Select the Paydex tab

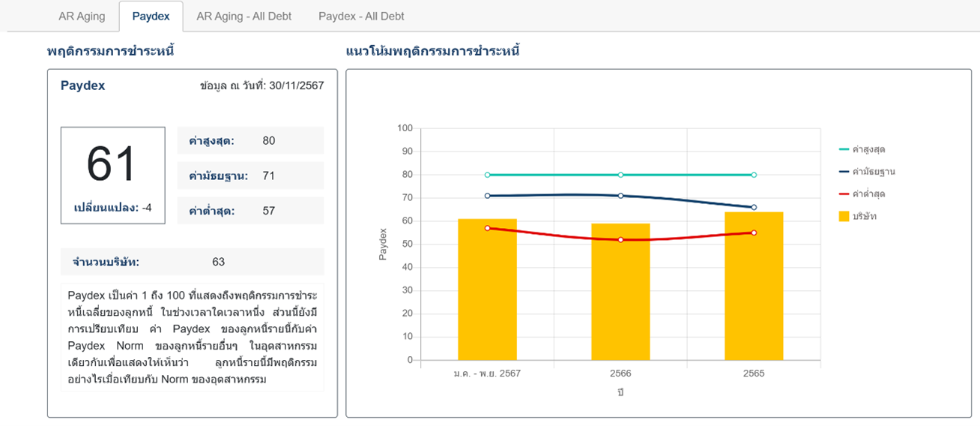click(x=151, y=16)
